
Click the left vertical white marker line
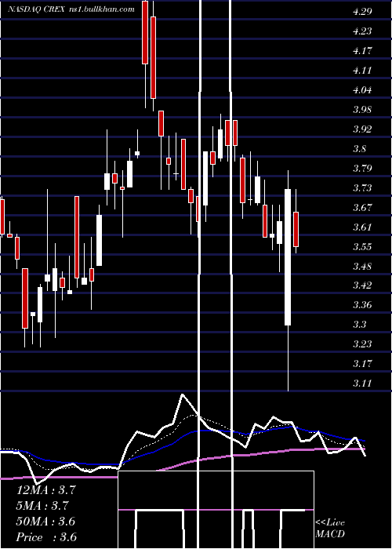(x=200, y=273)
